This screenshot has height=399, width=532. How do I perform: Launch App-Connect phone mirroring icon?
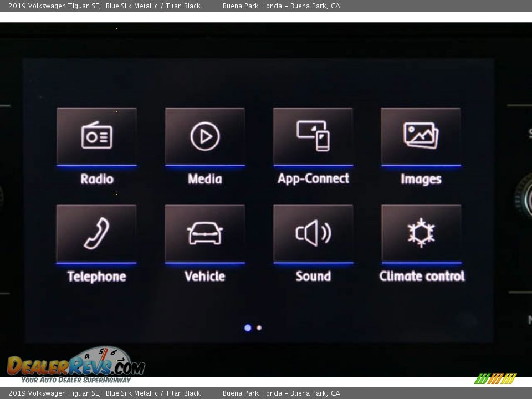point(313,136)
